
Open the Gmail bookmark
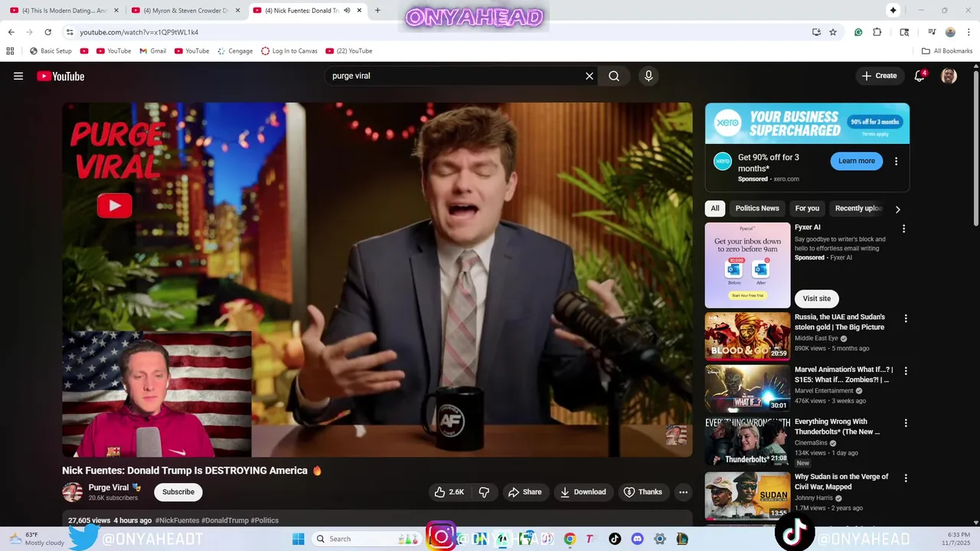(152, 51)
